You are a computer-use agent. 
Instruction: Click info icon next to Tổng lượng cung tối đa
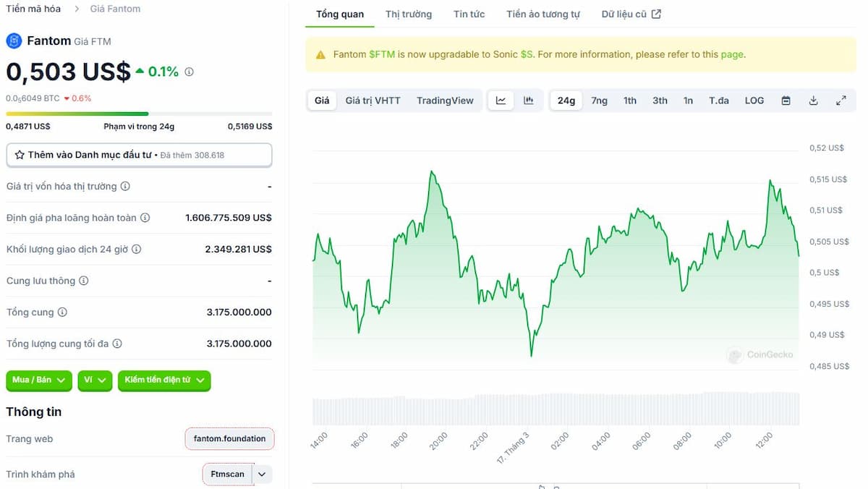[x=117, y=344]
